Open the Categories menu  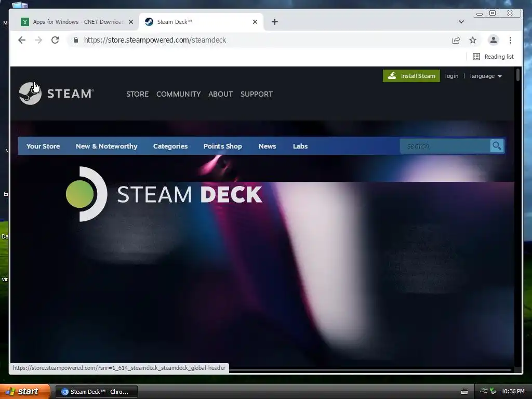[x=170, y=146]
